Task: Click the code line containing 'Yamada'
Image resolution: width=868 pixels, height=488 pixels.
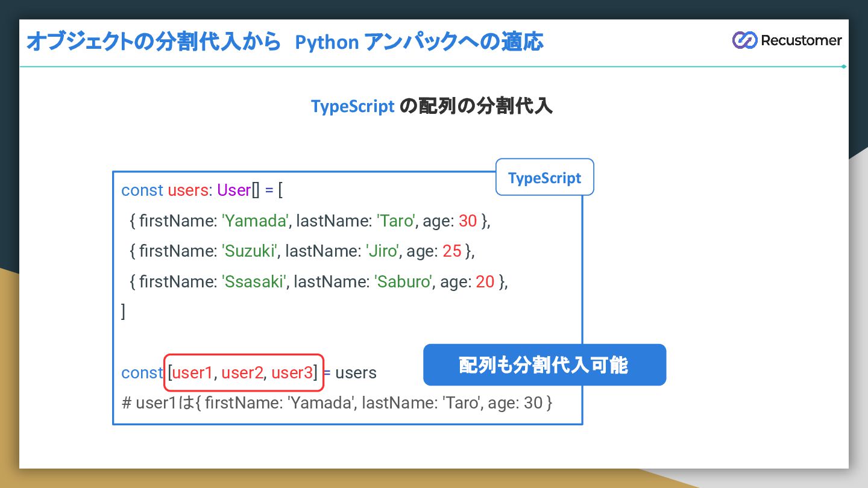Action: (310, 221)
